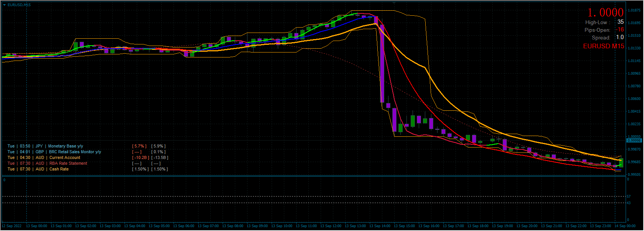Click the AUD Current Account news entry
This screenshot has height=231, width=644.
[65, 157]
